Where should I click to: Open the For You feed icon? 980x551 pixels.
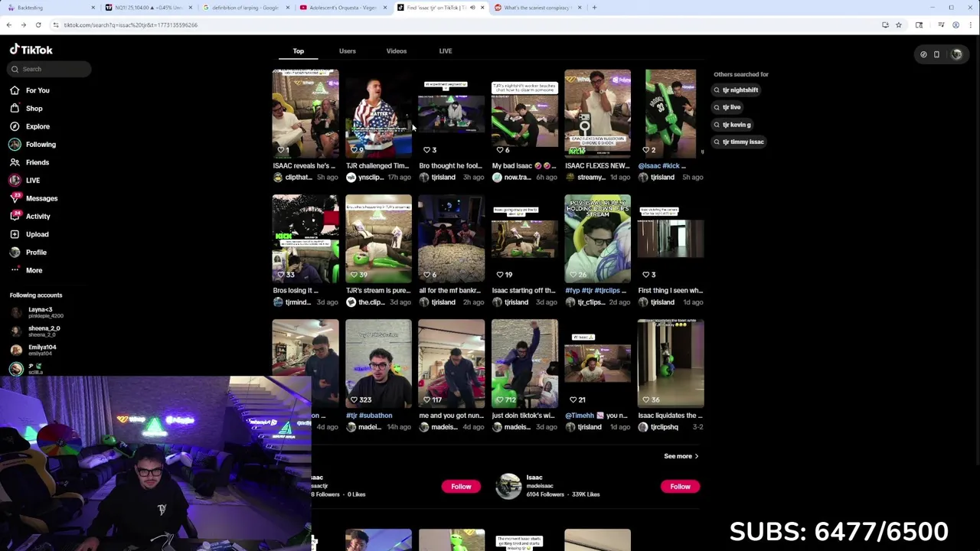[x=15, y=90]
